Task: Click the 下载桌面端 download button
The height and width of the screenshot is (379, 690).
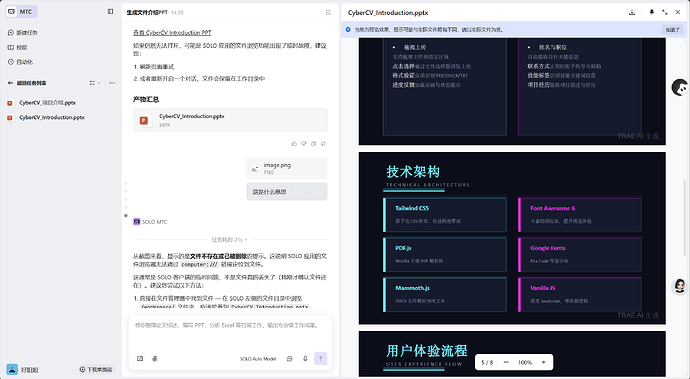Action: click(96, 369)
